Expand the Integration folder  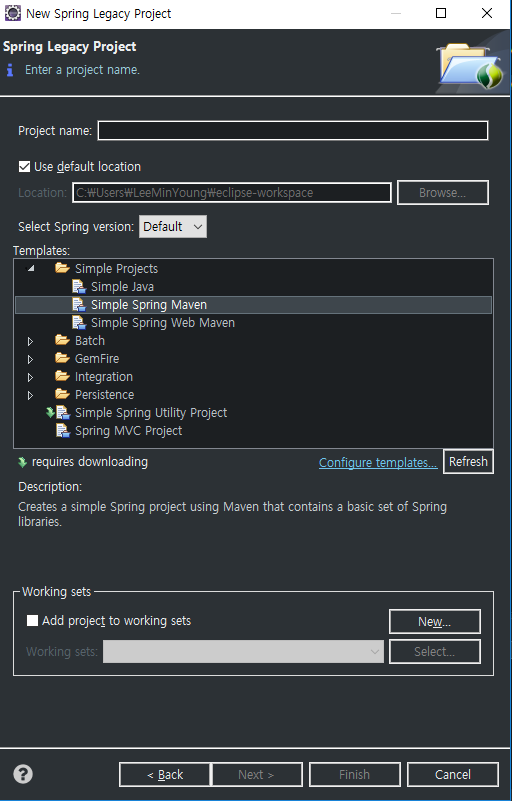pos(30,377)
